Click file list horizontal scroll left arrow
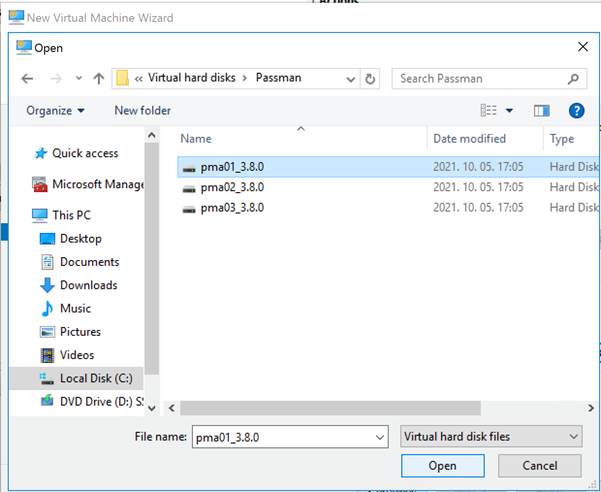601x492 pixels. click(172, 408)
